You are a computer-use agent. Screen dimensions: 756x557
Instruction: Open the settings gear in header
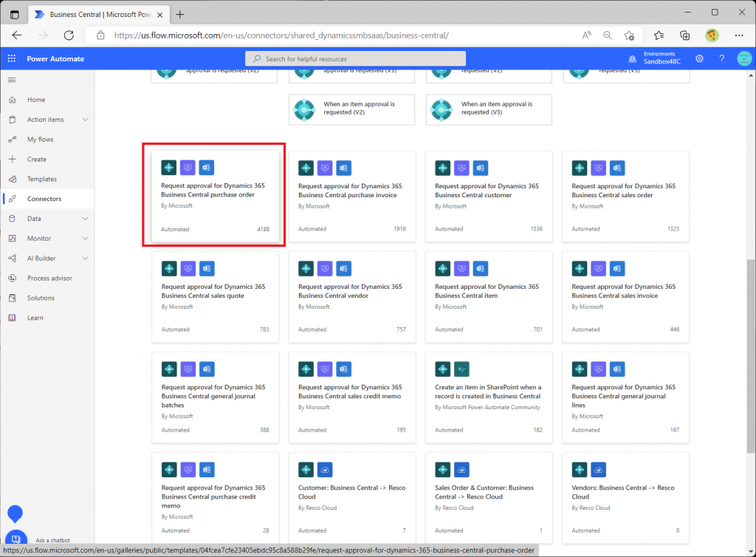699,59
